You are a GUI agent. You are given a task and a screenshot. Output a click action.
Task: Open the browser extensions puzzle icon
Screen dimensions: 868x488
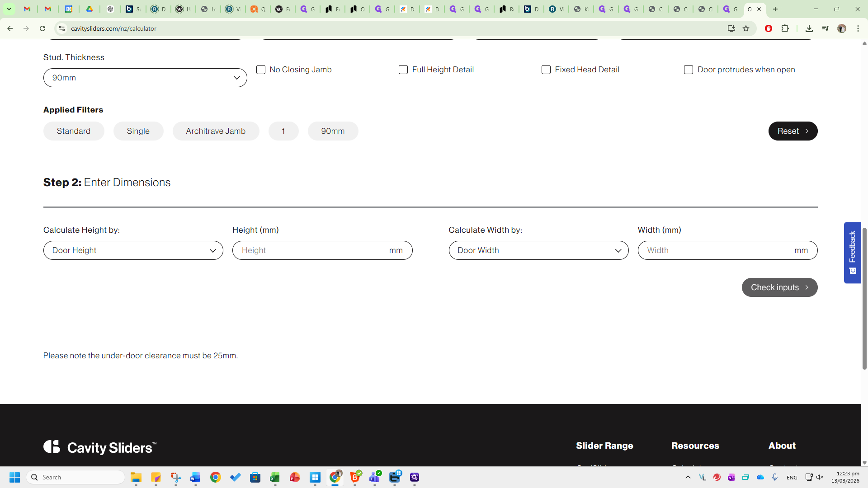point(785,28)
